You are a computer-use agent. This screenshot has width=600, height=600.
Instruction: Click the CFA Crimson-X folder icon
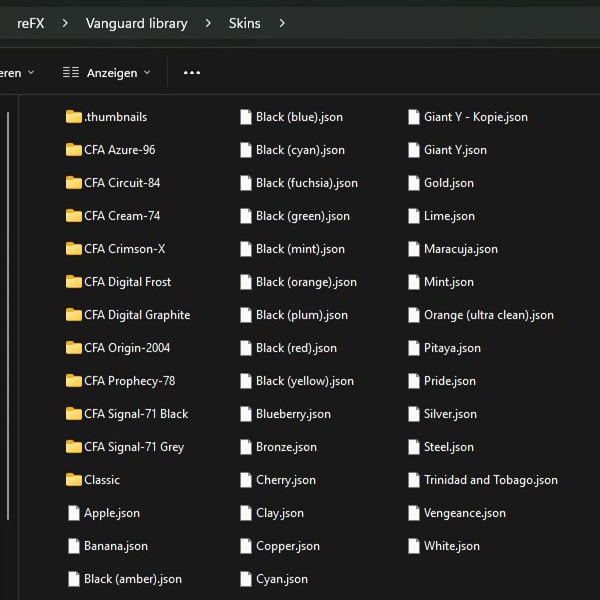click(x=73, y=249)
